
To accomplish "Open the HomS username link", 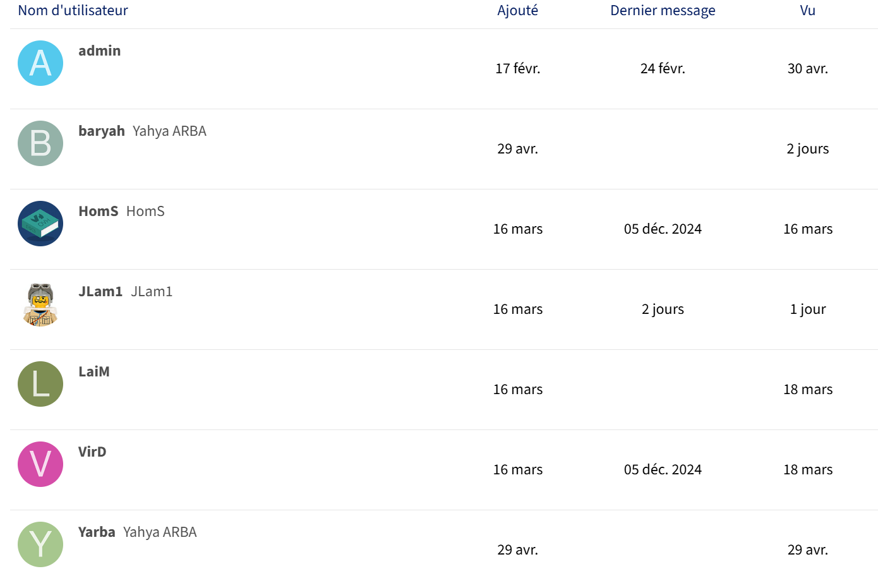I will (99, 211).
